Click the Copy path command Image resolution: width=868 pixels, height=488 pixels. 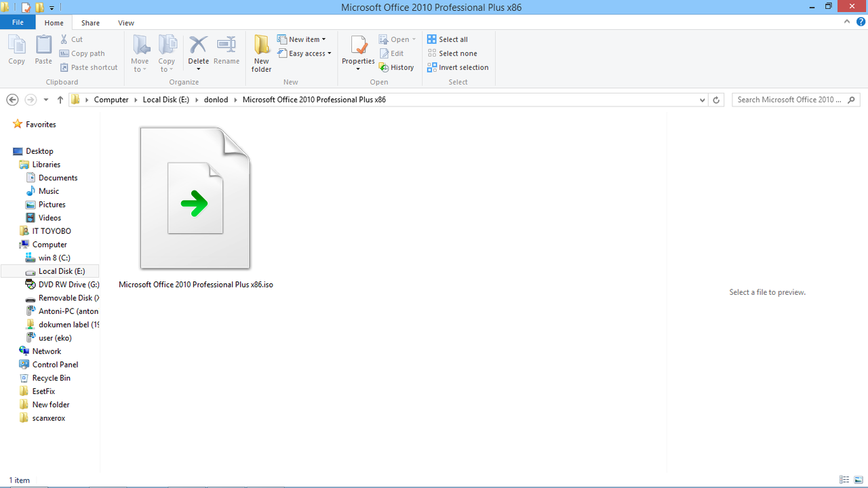pyautogui.click(x=82, y=54)
